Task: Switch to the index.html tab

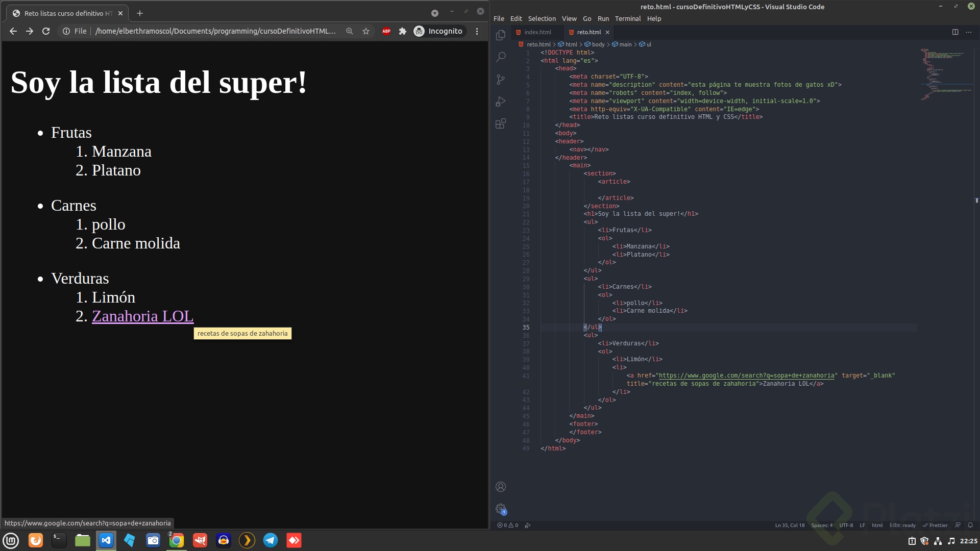Action: click(x=537, y=32)
